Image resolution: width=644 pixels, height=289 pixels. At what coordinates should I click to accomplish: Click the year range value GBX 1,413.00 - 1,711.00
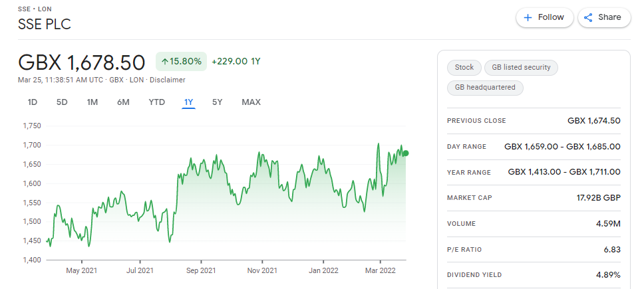tap(564, 172)
